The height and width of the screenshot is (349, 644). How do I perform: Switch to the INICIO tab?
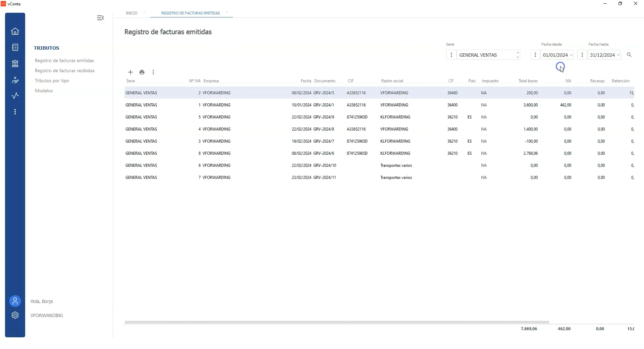point(131,13)
